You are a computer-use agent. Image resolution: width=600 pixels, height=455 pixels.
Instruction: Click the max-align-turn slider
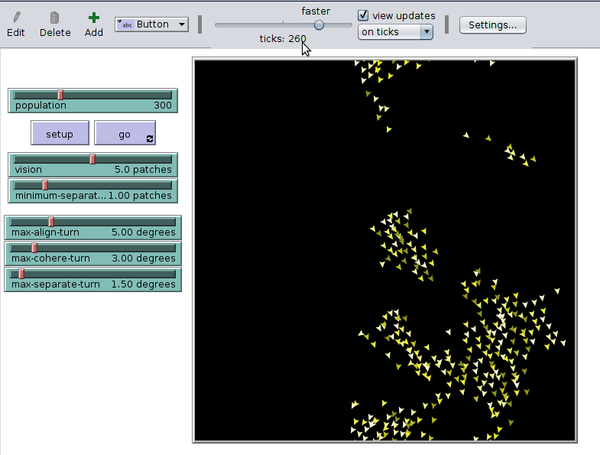point(92,227)
